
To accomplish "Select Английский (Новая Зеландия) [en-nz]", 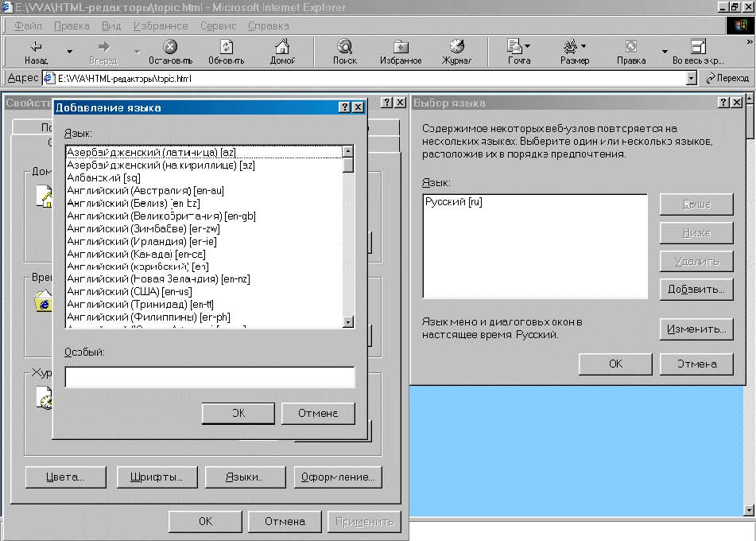I will click(x=204, y=278).
